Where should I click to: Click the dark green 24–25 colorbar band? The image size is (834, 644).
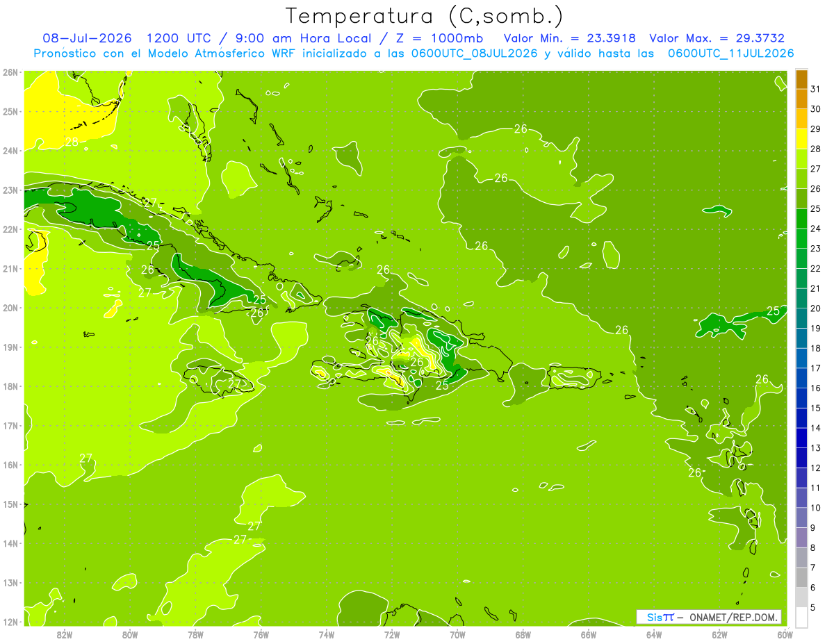pos(801,219)
